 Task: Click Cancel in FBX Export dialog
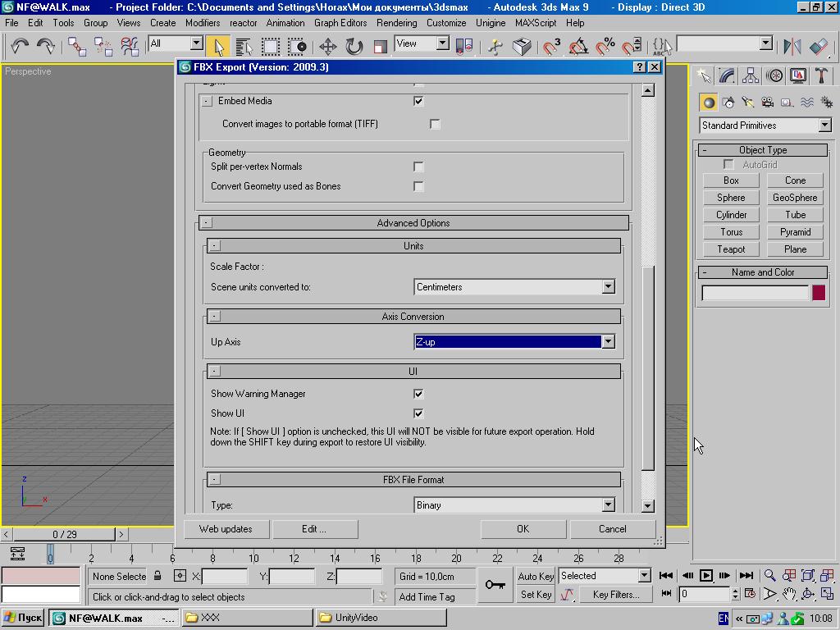pyautogui.click(x=612, y=529)
